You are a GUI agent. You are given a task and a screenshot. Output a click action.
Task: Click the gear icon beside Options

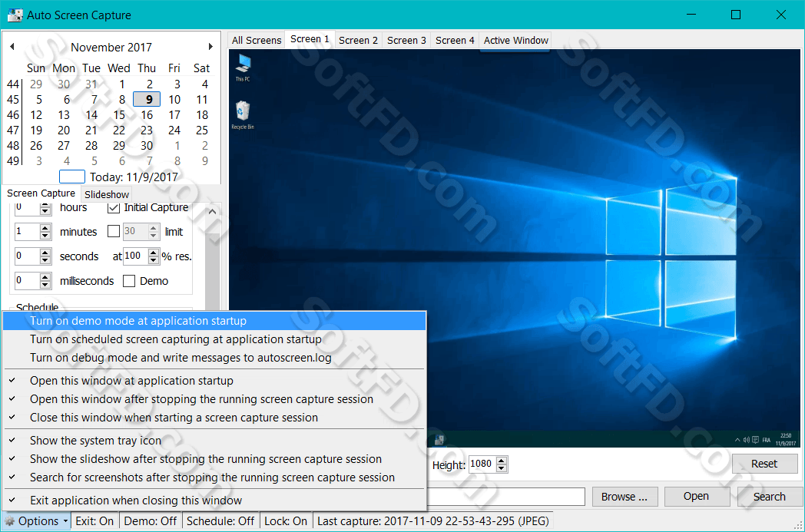(x=10, y=521)
